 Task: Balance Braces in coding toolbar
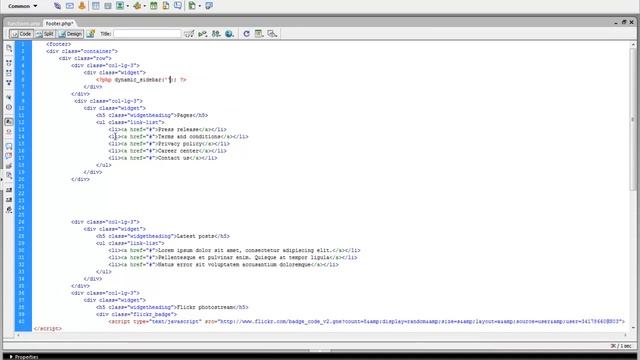click(9, 107)
